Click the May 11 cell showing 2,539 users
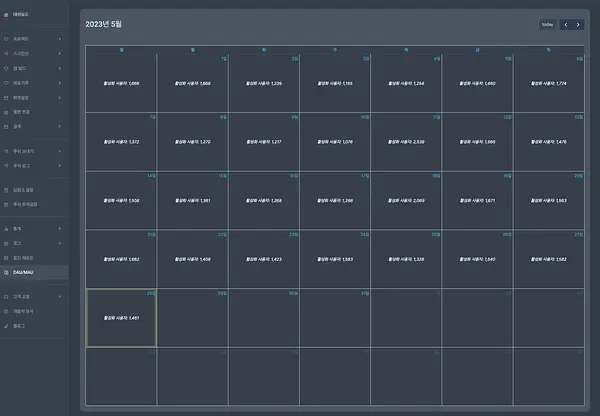 [406, 142]
